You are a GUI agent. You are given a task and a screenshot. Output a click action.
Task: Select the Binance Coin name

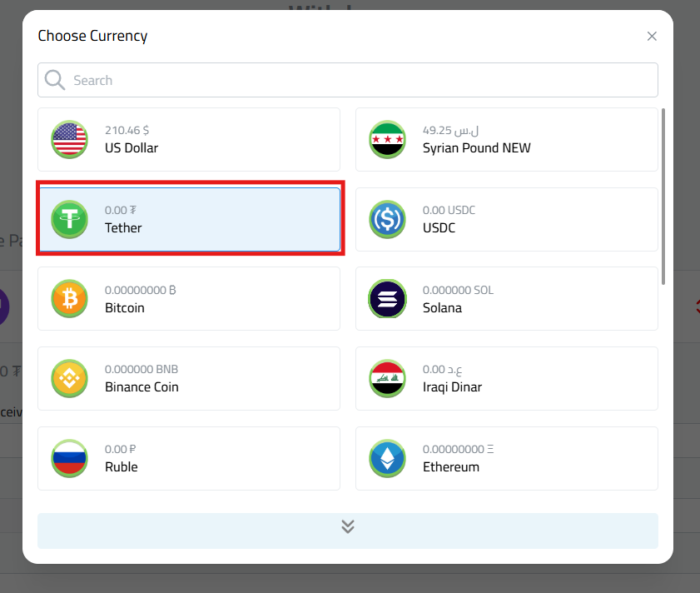pyautogui.click(x=141, y=387)
